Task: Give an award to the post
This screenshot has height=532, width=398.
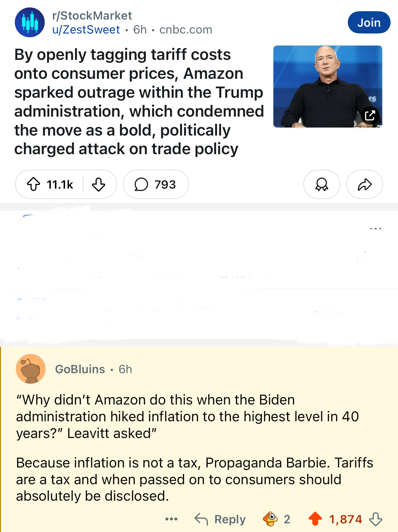Action: click(321, 184)
